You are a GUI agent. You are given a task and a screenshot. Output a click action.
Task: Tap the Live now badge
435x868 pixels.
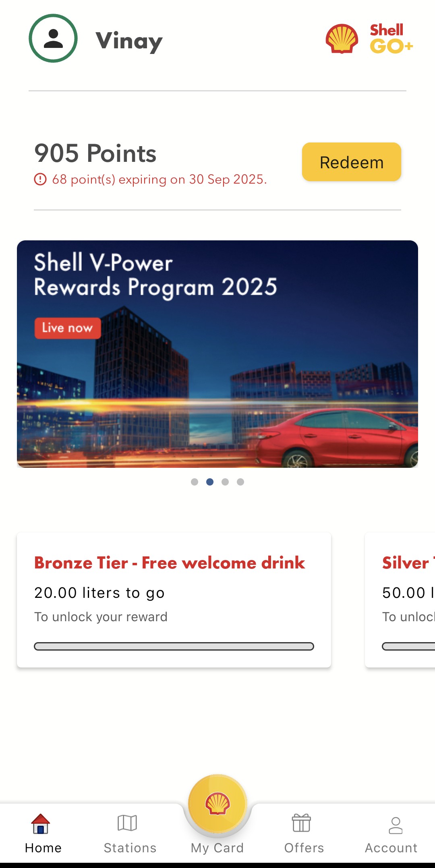click(68, 328)
